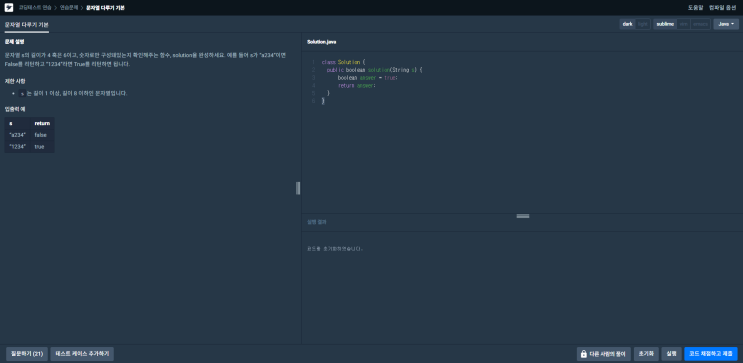Click the 테스트 케이스 추가하기 button
Viewport: 743px width, 363px height.
(x=82, y=354)
